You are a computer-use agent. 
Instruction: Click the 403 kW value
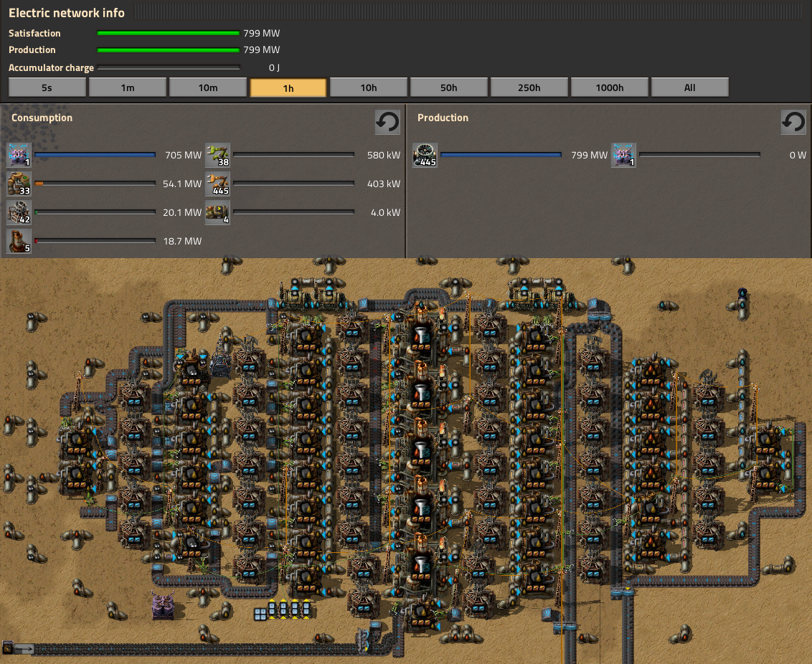click(384, 183)
